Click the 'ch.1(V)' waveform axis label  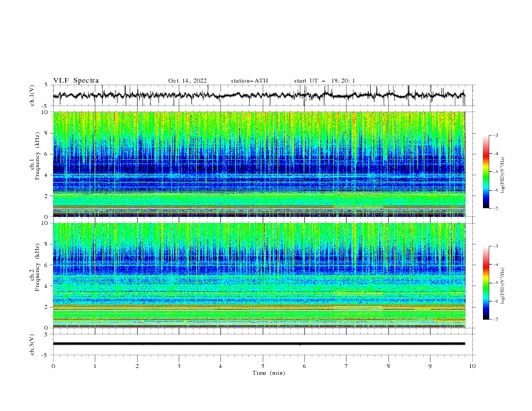(32, 95)
